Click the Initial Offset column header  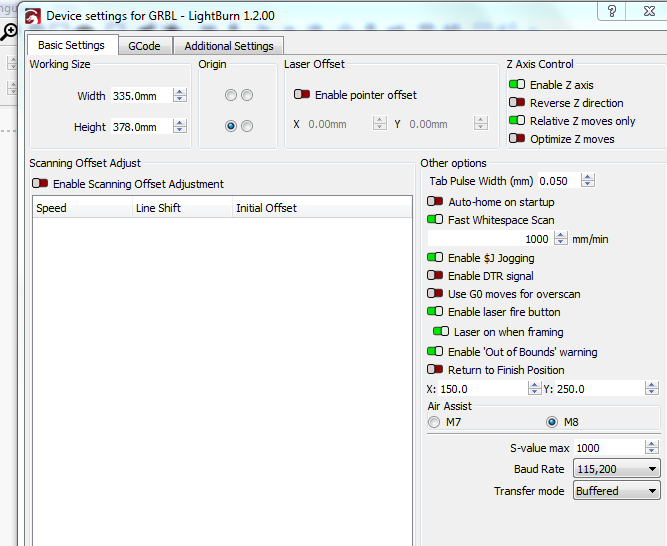pos(322,208)
